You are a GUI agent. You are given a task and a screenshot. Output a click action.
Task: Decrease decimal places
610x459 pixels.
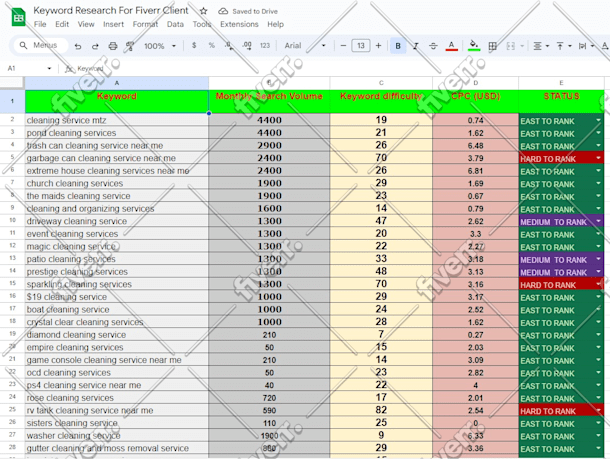click(229, 46)
